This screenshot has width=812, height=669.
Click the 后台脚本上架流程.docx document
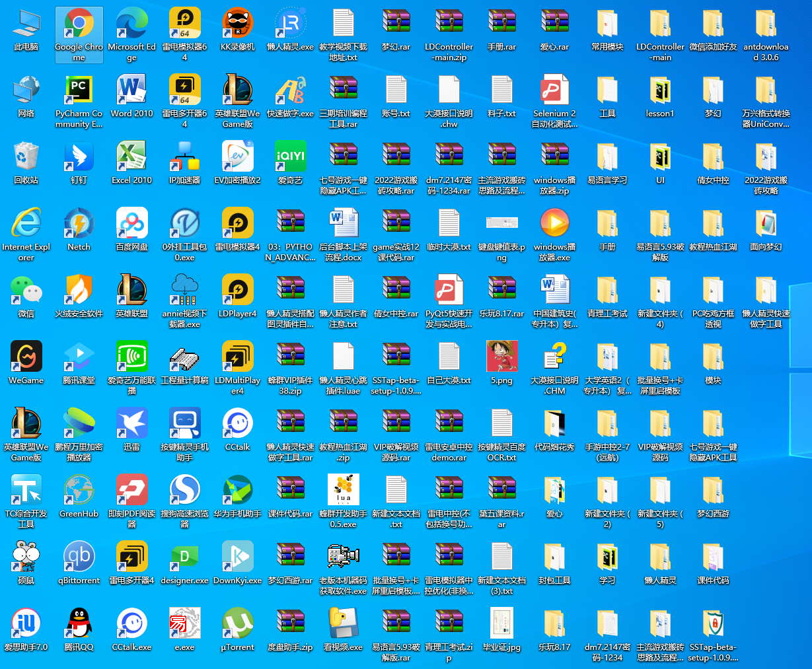[x=344, y=235]
